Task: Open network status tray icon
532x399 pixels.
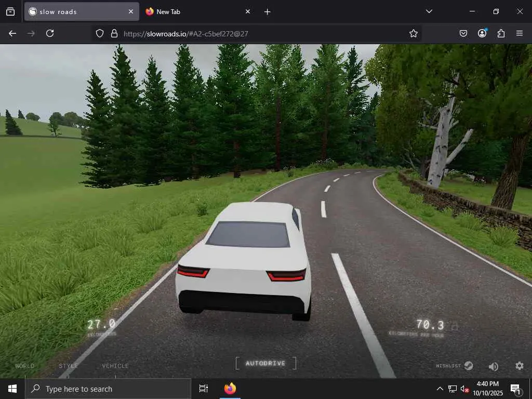Action: (453, 389)
